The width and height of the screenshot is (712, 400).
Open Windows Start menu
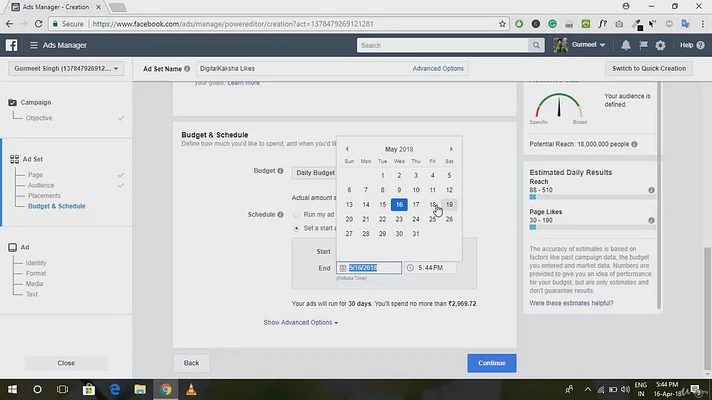pyautogui.click(x=12, y=390)
